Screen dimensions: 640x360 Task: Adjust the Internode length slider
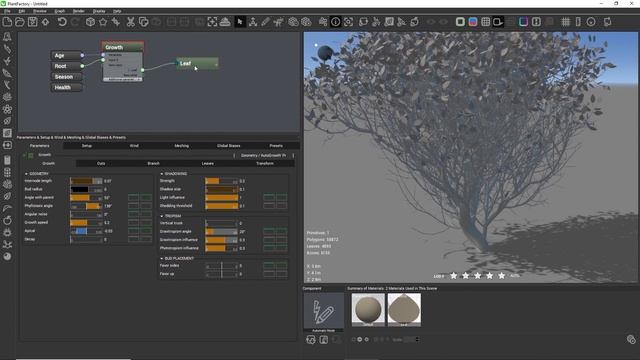86,181
